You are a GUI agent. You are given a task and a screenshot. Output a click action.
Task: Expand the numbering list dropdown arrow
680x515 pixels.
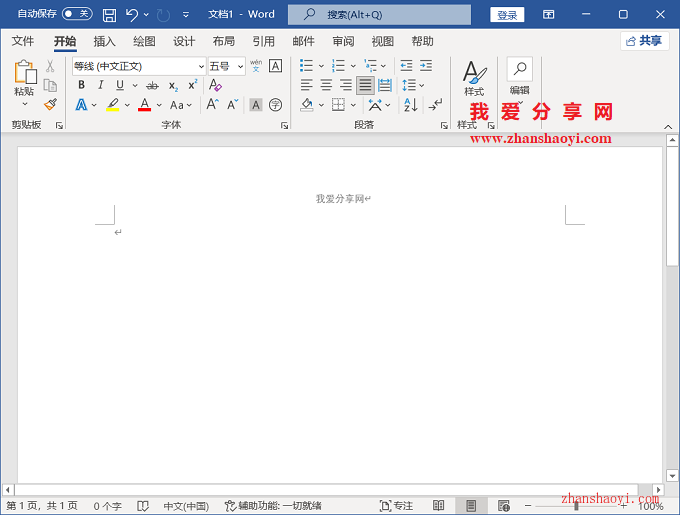click(x=353, y=66)
